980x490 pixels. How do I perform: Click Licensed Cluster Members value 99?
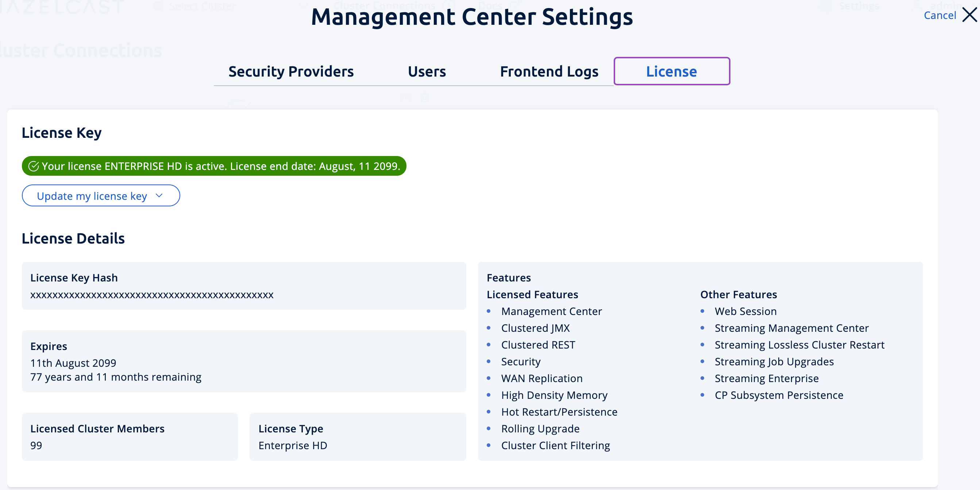(36, 446)
